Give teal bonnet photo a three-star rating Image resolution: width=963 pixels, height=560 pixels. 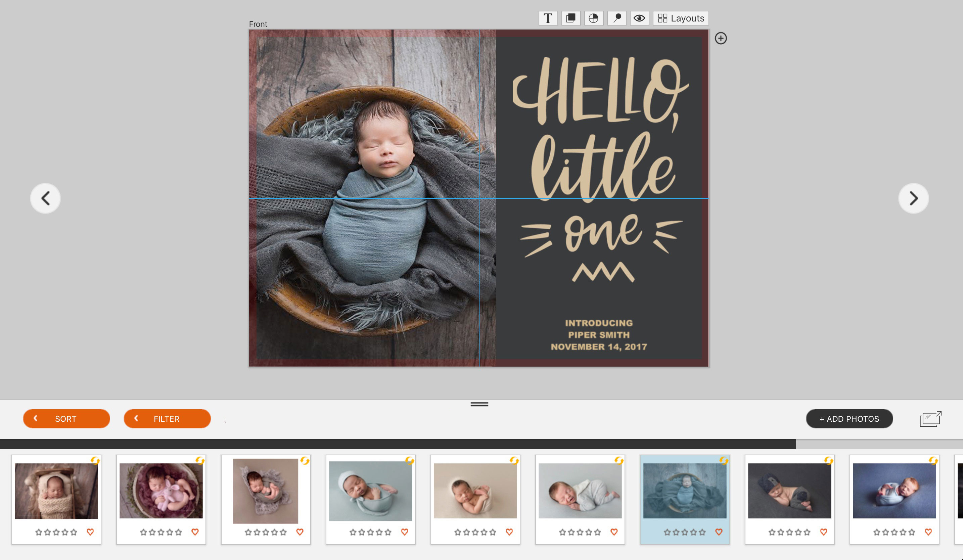pyautogui.click(x=370, y=532)
